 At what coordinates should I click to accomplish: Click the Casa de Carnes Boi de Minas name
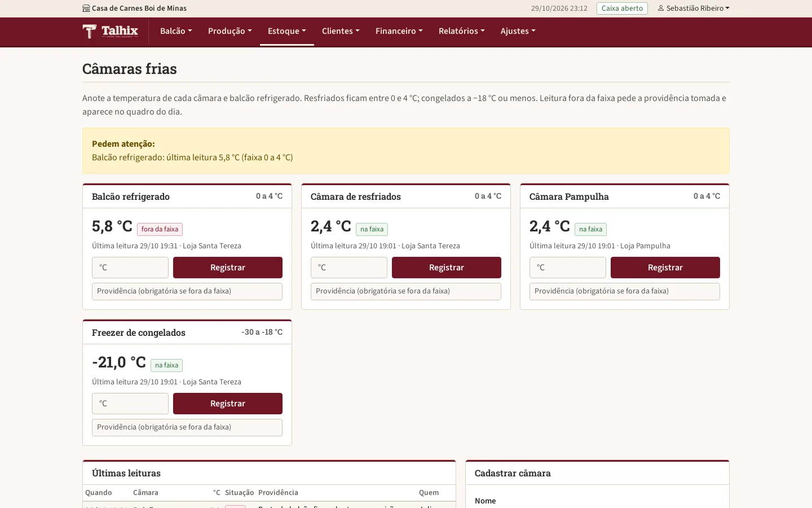(x=139, y=8)
